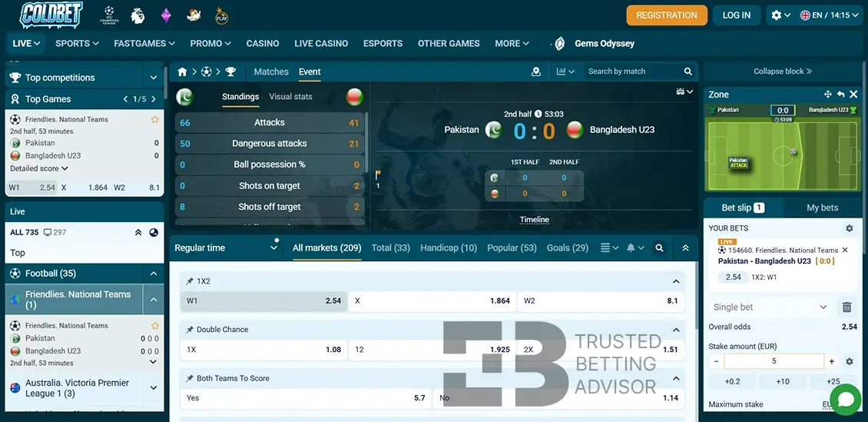Expand Detailed score in Top Games
Image resolution: width=868 pixels, height=422 pixels.
click(38, 168)
